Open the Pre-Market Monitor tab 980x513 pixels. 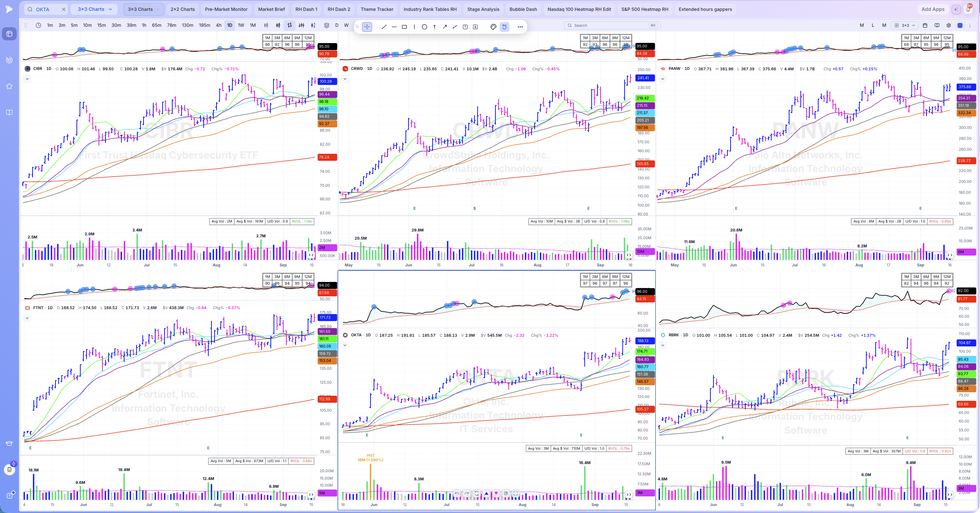226,9
